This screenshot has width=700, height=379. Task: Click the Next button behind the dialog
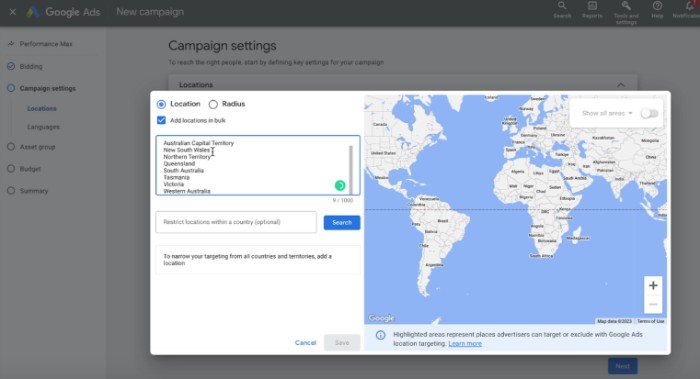622,366
